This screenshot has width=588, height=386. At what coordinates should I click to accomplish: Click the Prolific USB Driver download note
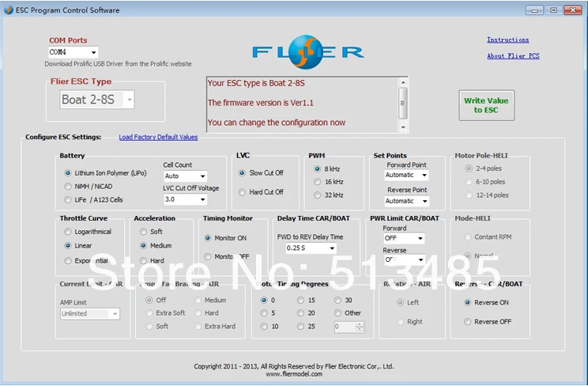click(x=118, y=64)
